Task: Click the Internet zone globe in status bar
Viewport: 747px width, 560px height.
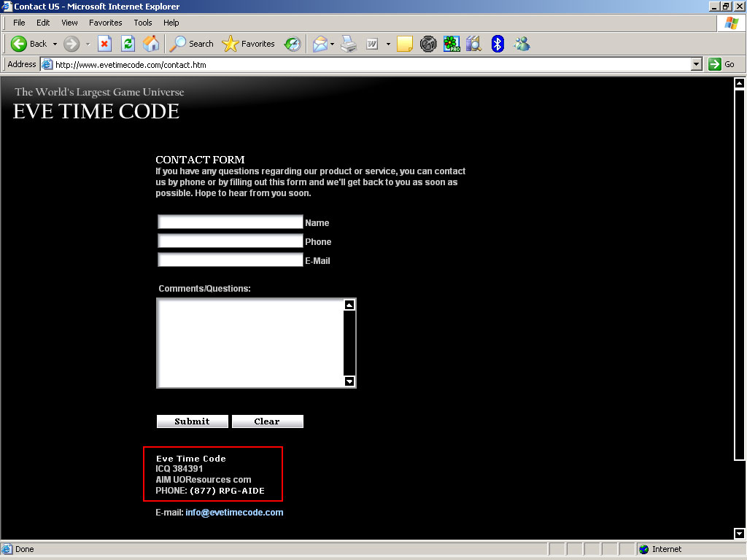Action: tap(643, 549)
